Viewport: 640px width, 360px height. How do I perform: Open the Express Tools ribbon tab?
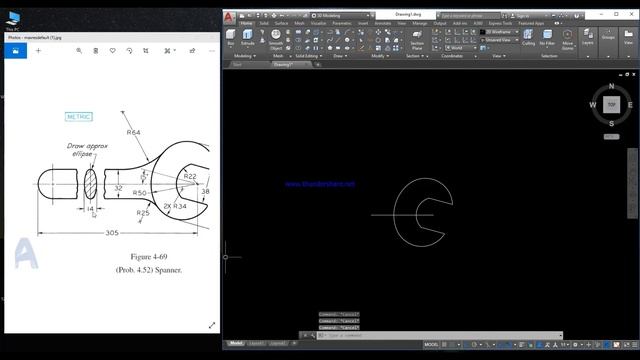(500, 23)
